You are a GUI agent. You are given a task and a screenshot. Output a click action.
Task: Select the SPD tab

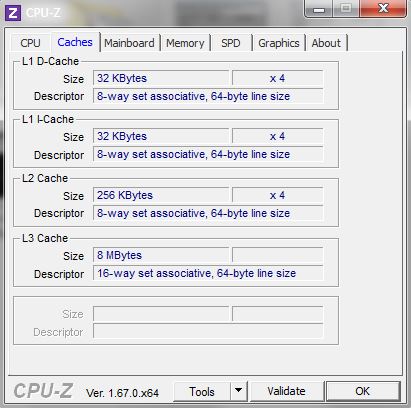[x=231, y=43]
